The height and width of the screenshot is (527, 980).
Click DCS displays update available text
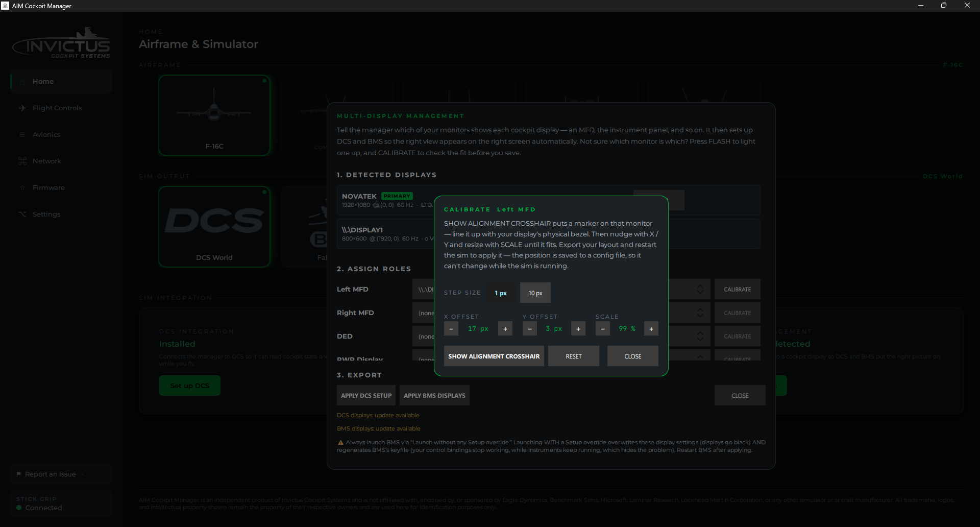tap(378, 415)
